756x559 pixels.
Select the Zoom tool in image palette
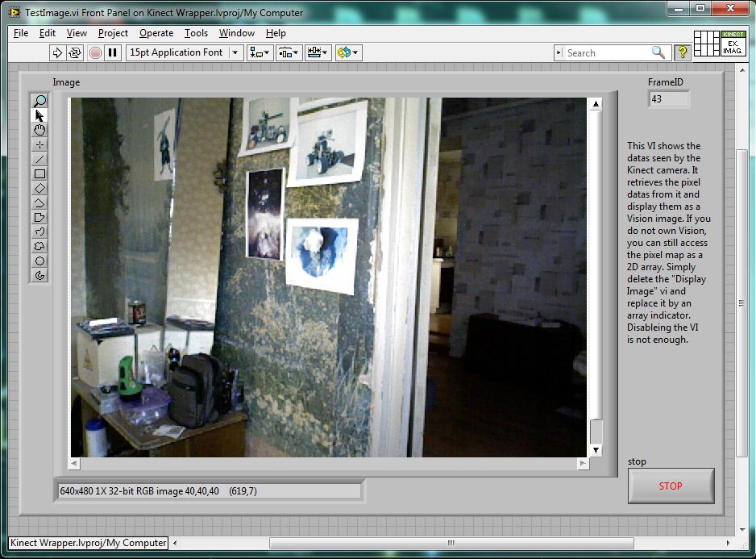39,101
